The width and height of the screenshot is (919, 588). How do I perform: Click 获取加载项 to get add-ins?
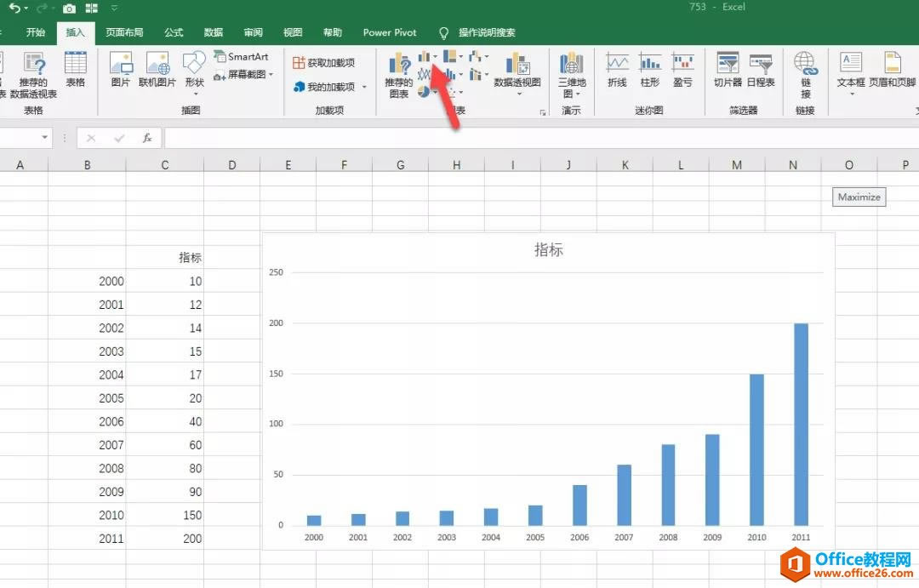pyautogui.click(x=325, y=61)
